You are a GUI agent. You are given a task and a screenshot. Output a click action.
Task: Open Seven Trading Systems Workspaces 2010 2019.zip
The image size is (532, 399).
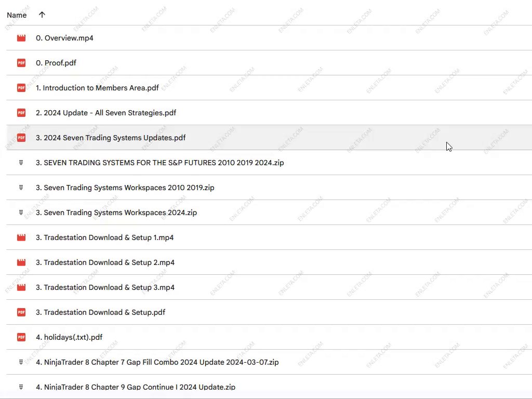(x=125, y=188)
